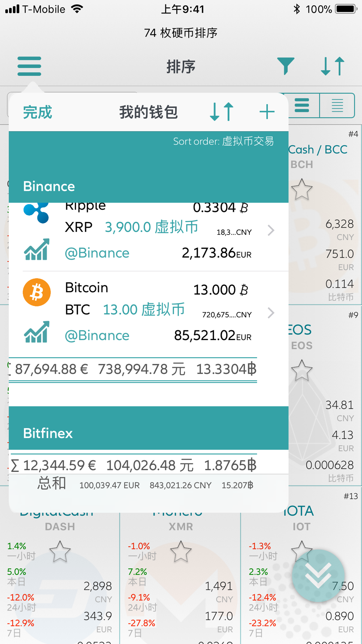Switch to compact thin-lines view tab
Viewport: 362px width, 644px height.
click(x=337, y=105)
